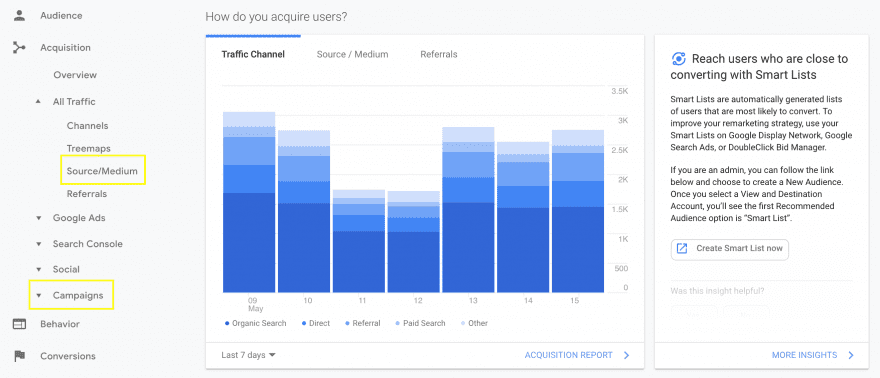This screenshot has height=378, width=880.
Task: Click the arrow next to Acquisition Report
Action: pyautogui.click(x=626, y=355)
